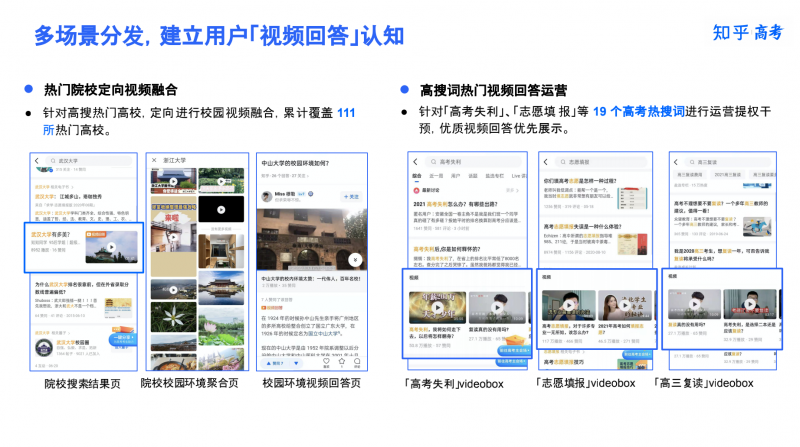Collapse the floating video button on 中山大学 video
800x447 pixels.
(355, 260)
